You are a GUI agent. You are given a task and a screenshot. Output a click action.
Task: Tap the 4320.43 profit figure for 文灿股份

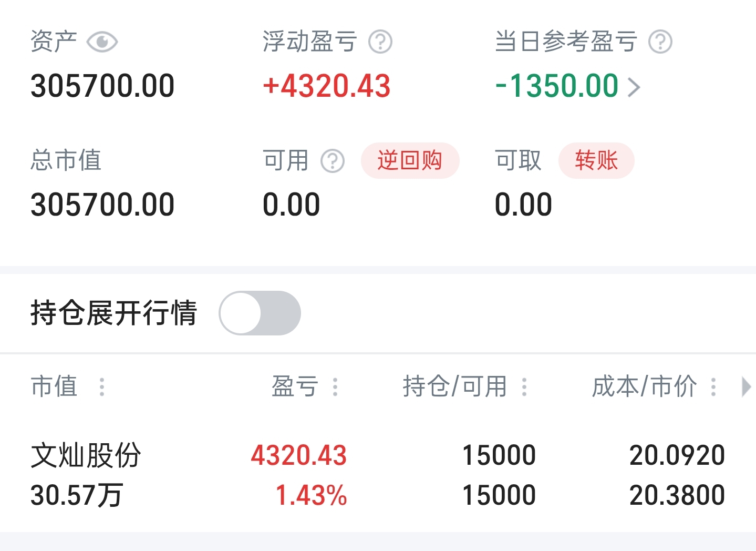pyautogui.click(x=299, y=455)
